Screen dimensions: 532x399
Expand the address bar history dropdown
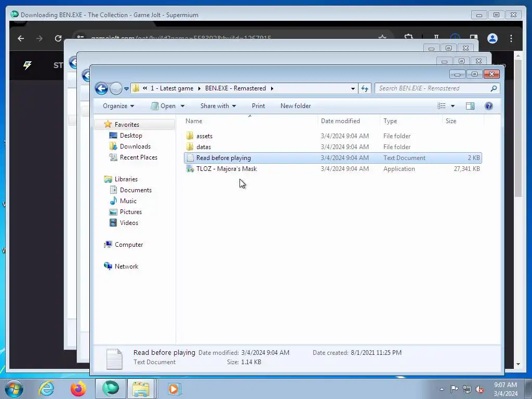[353, 88]
